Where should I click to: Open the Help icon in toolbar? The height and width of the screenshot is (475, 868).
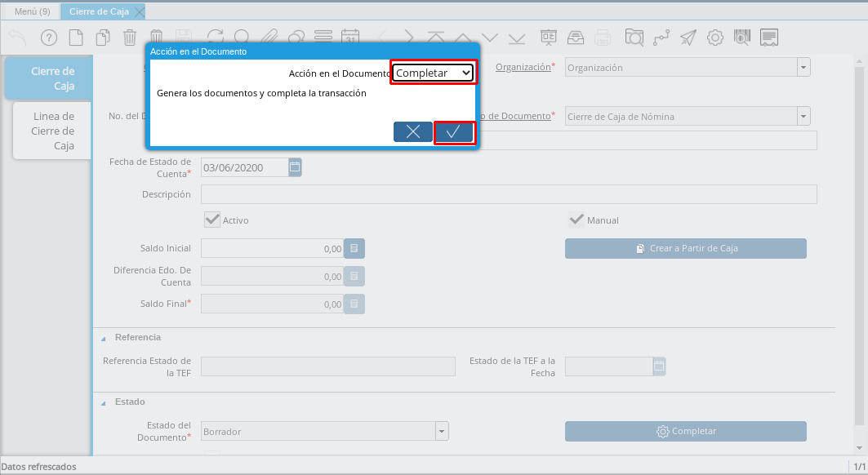(49, 38)
